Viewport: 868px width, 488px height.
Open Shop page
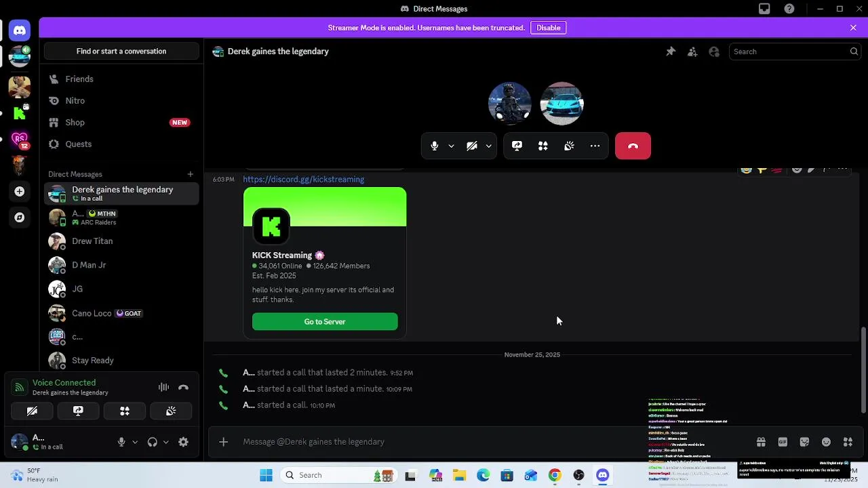(122, 123)
